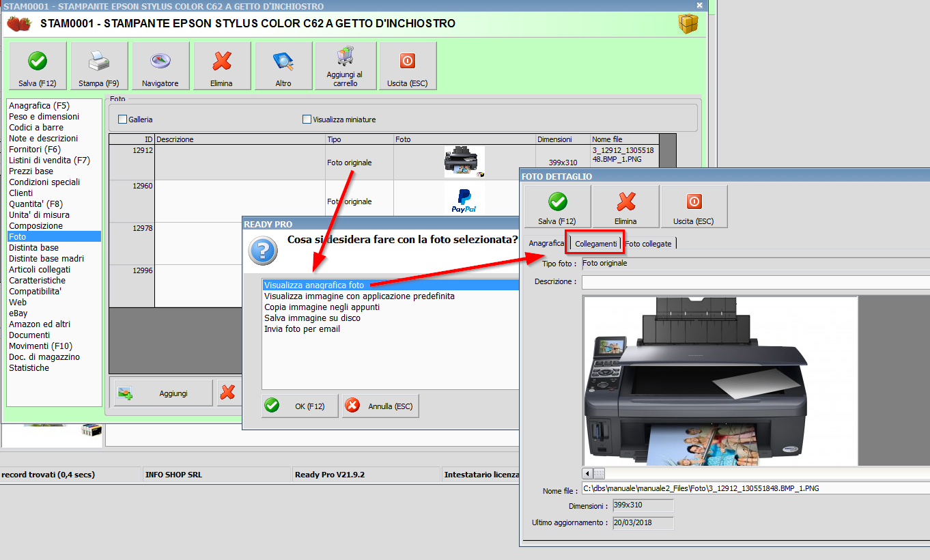Viewport: 930px width, 560px height.
Task: Open Composizione section
Action: pos(54,226)
